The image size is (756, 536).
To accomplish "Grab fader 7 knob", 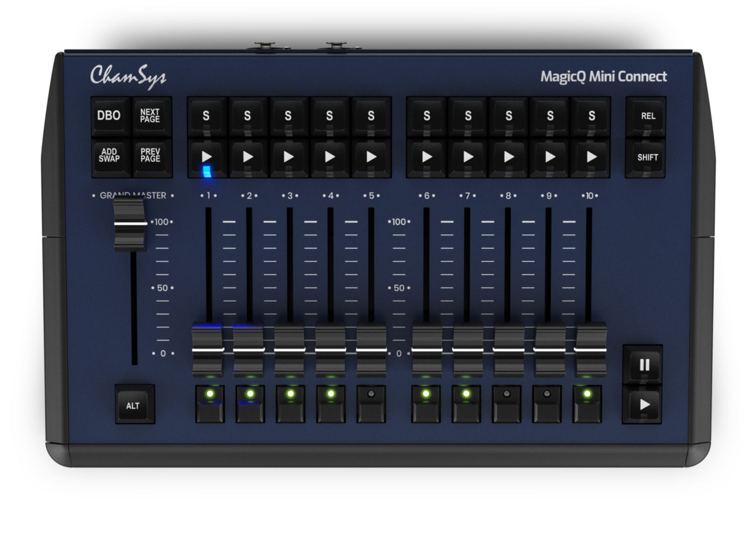I will [468, 350].
